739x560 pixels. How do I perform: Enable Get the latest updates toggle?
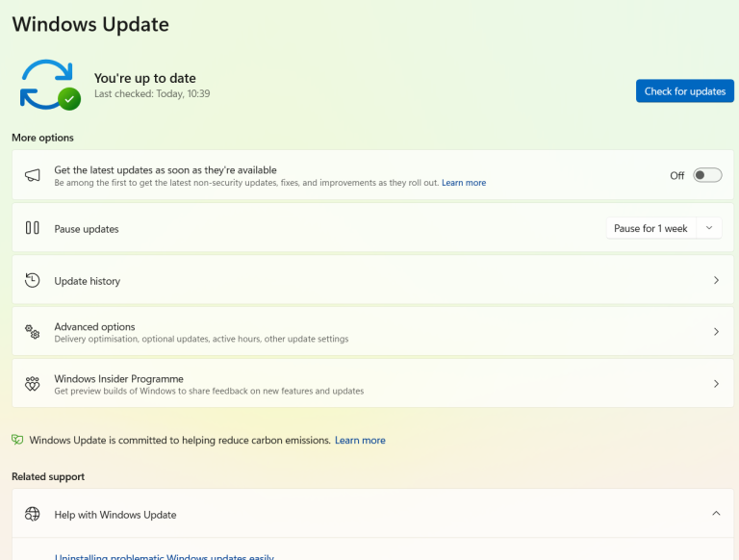(x=707, y=175)
